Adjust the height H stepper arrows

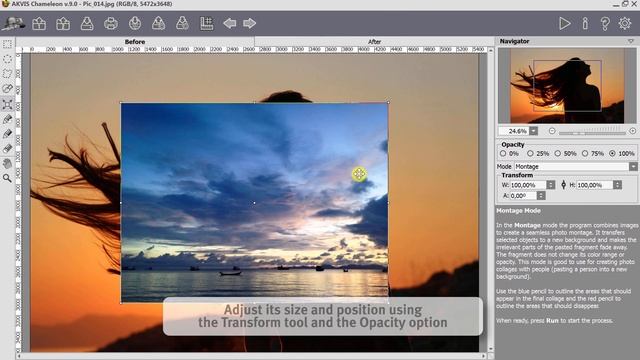pyautogui.click(x=618, y=185)
